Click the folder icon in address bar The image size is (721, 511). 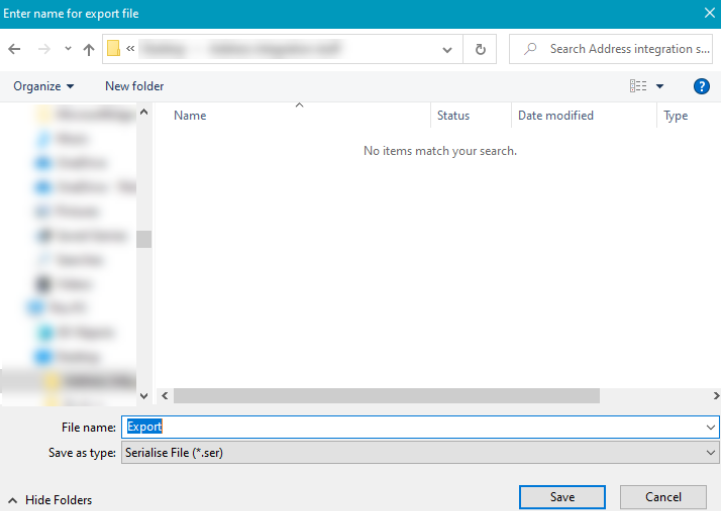point(114,49)
